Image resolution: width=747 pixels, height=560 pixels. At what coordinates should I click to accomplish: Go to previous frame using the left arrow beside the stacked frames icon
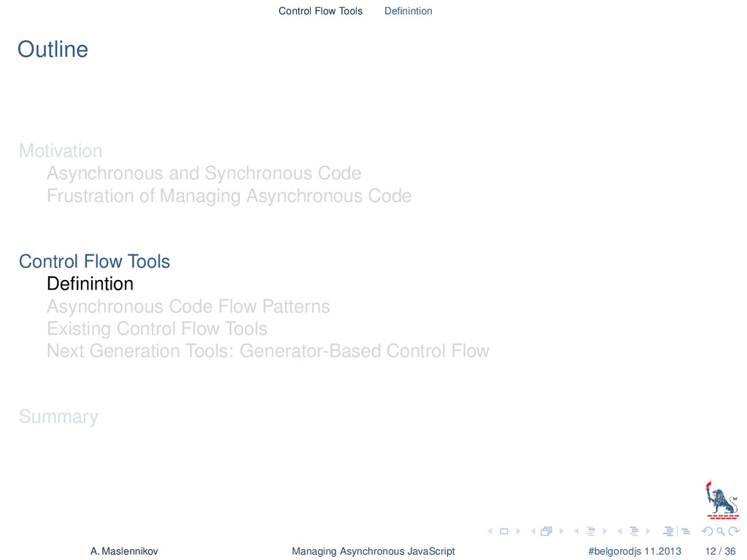pyautogui.click(x=533, y=532)
